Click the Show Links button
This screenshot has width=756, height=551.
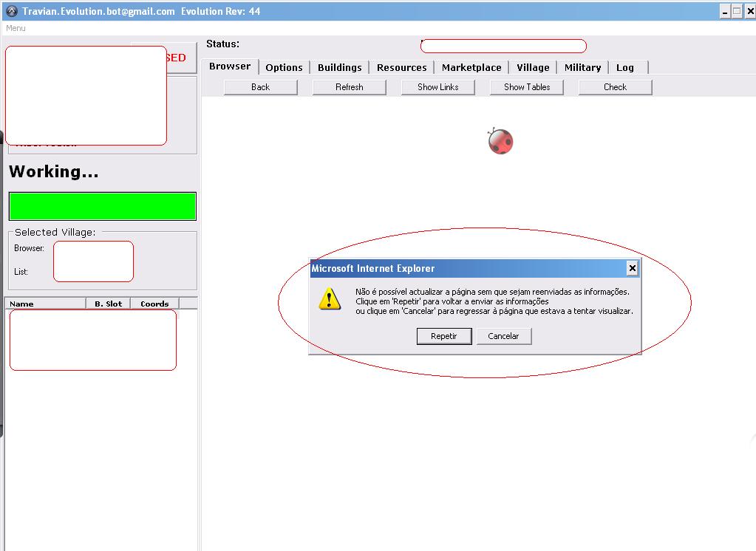point(437,87)
